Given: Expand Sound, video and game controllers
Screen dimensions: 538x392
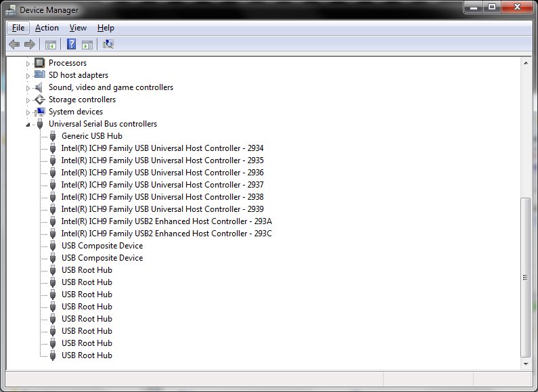Looking at the screenshot, I should point(28,88).
